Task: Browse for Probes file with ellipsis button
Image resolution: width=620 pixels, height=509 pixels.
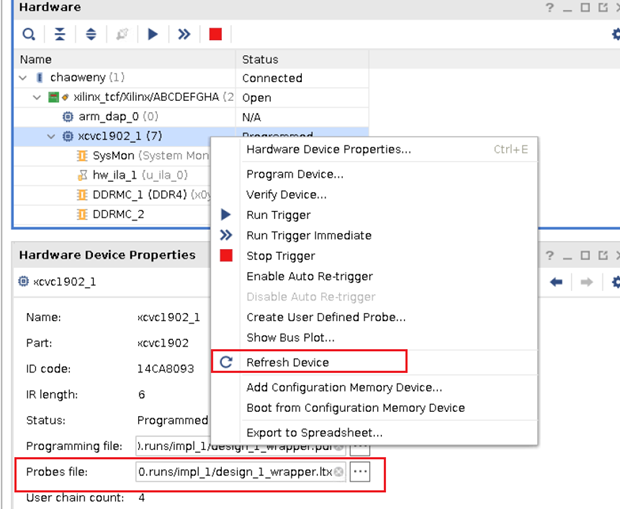Action: [360, 472]
